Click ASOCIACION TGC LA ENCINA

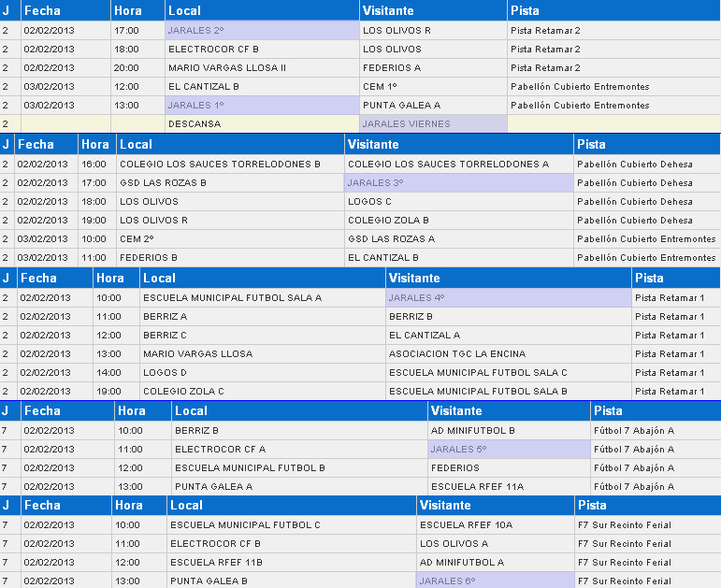(x=509, y=354)
